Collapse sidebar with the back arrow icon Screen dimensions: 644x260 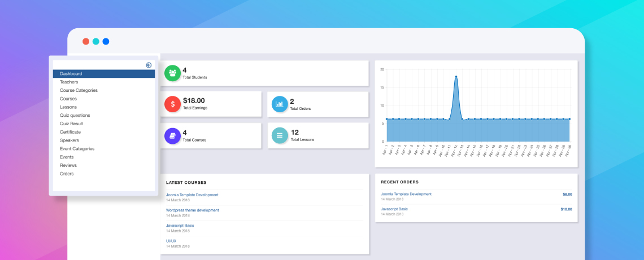149,65
